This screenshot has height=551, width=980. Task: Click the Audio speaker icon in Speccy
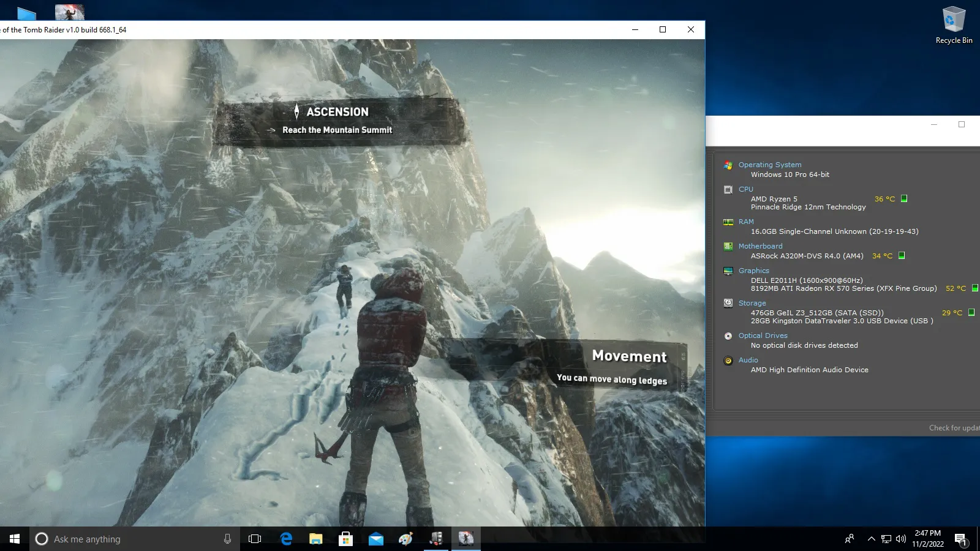click(728, 361)
